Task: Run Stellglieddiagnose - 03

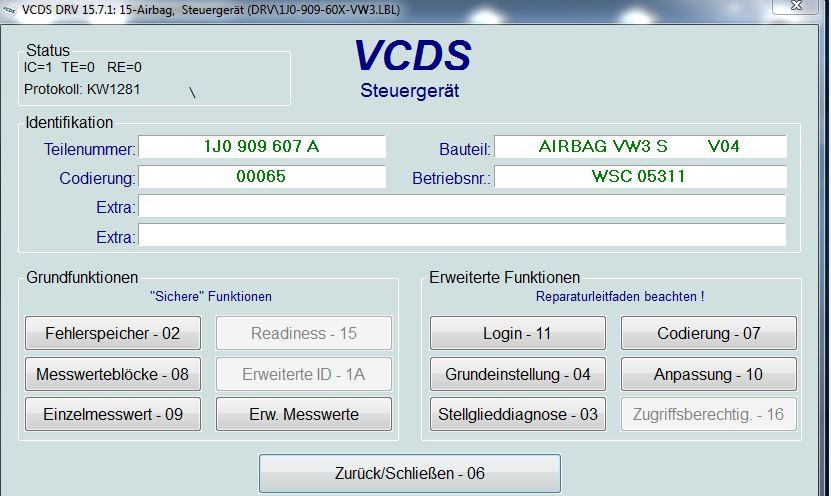Action: (x=518, y=414)
